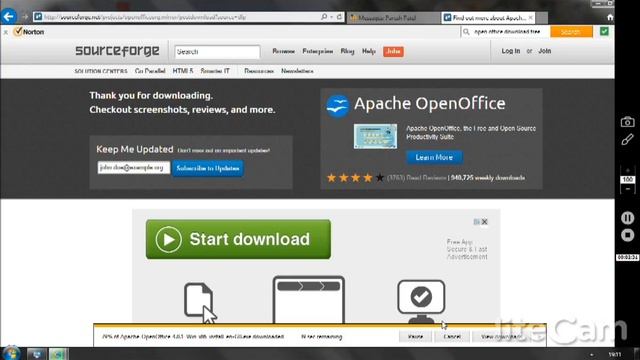Image resolution: width=640 pixels, height=360 pixels.
Task: Stop the liteCam recording
Action: [x=627, y=235]
